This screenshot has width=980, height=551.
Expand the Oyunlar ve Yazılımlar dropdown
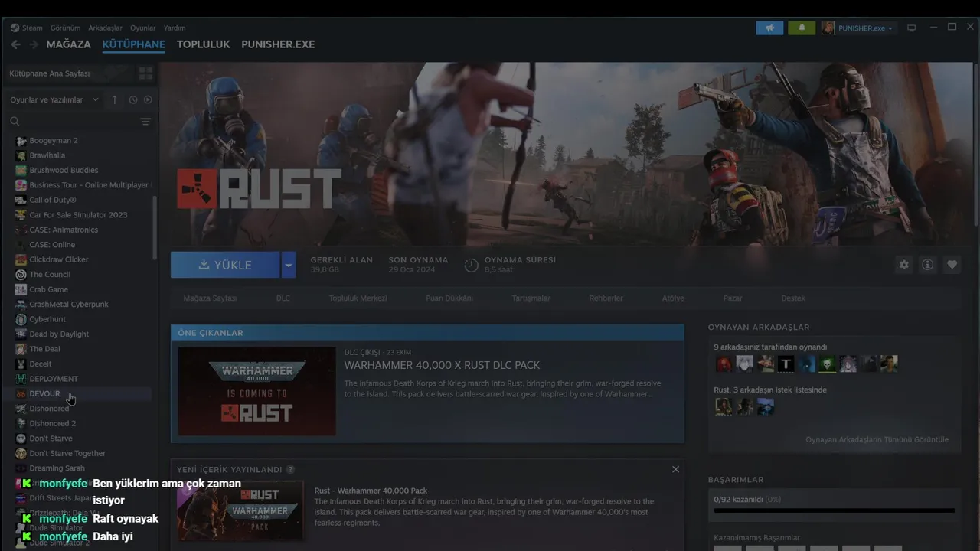[54, 99]
